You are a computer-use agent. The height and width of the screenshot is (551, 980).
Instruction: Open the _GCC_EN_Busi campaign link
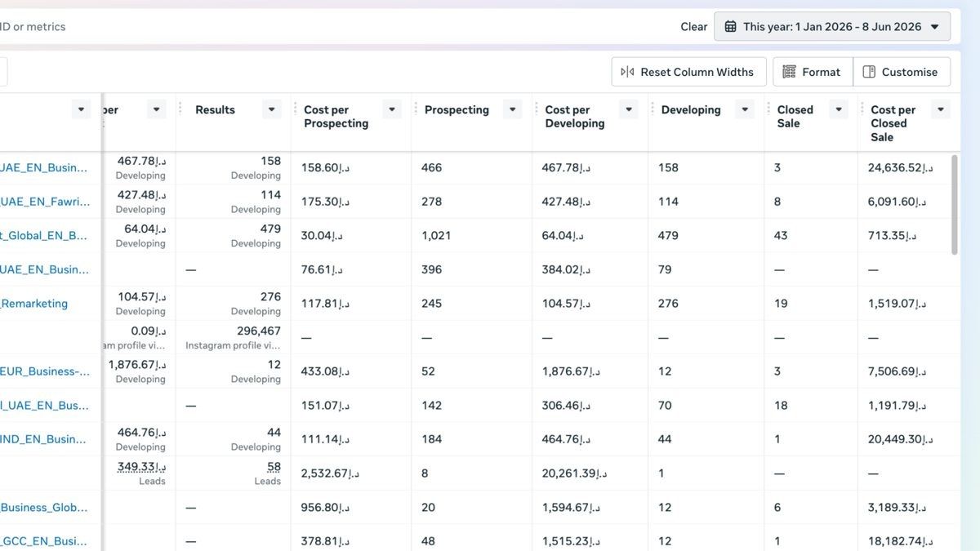(x=43, y=540)
